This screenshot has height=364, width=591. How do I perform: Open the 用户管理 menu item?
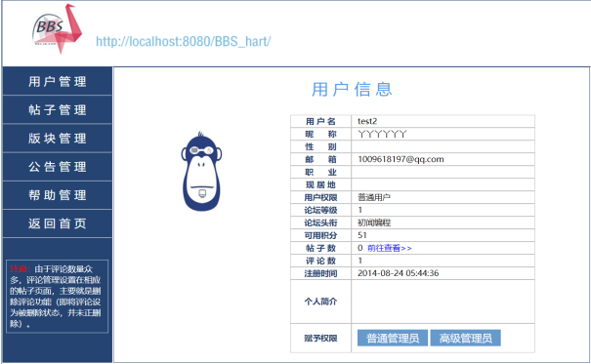[58, 81]
